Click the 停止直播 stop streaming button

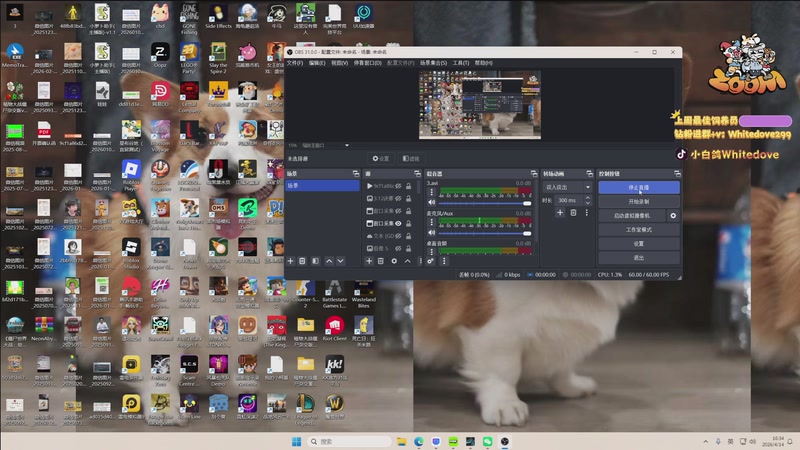[639, 187]
